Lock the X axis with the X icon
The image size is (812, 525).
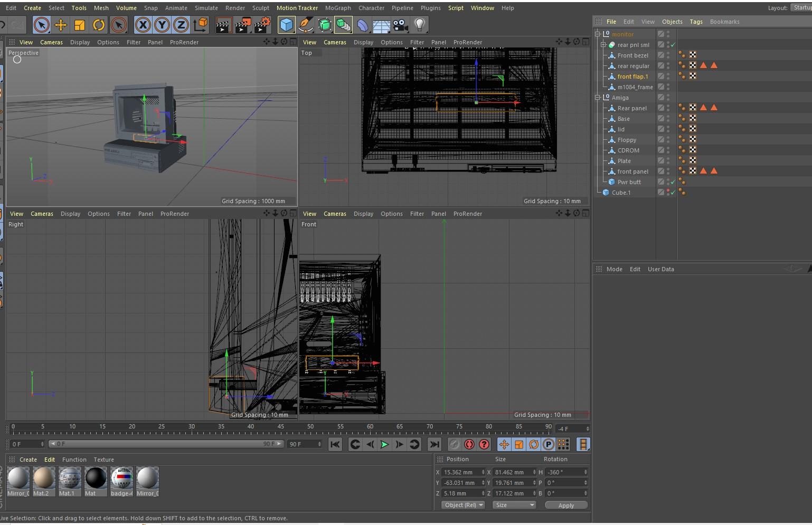coord(143,24)
